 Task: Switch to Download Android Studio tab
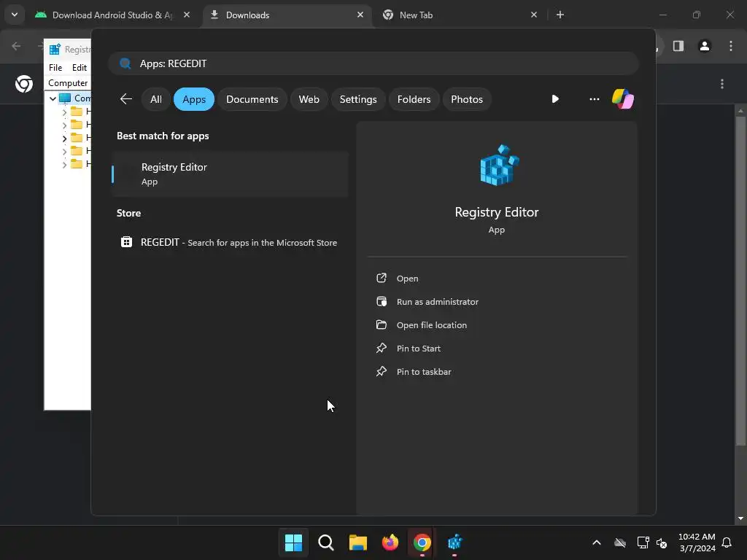(112, 15)
